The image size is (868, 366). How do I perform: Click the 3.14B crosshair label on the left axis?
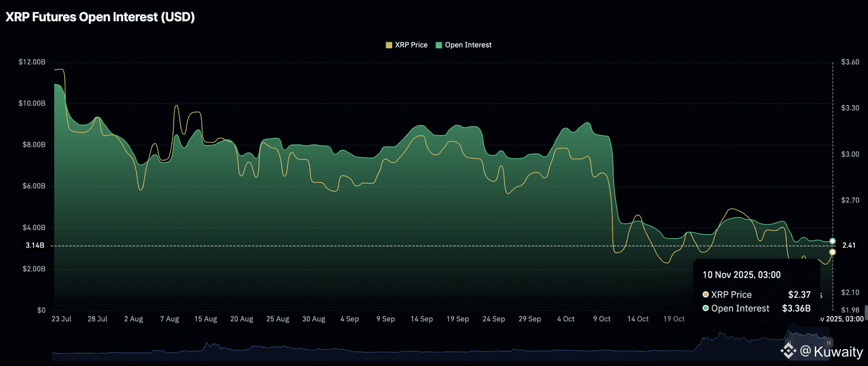coord(35,246)
